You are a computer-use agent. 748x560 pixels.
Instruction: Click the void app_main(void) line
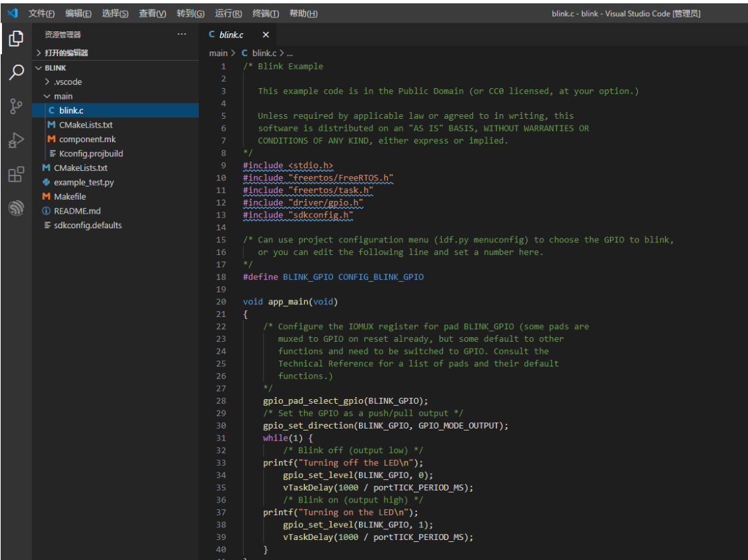(290, 302)
